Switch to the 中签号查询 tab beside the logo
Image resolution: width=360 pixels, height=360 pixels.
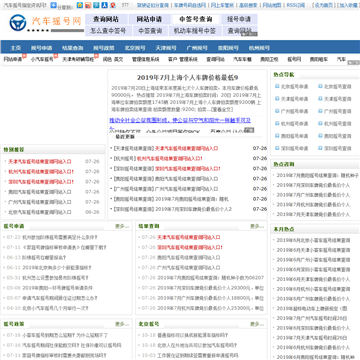click(195, 19)
